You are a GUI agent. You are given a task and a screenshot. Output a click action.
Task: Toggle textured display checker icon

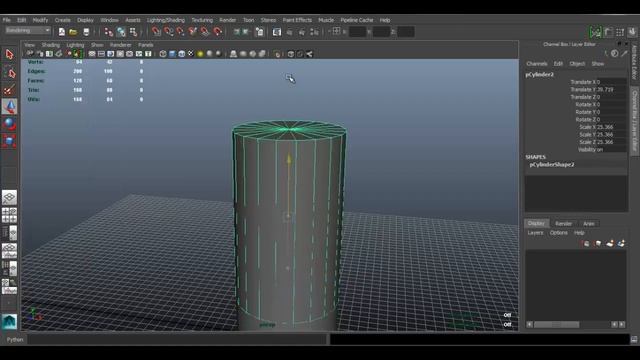191,54
